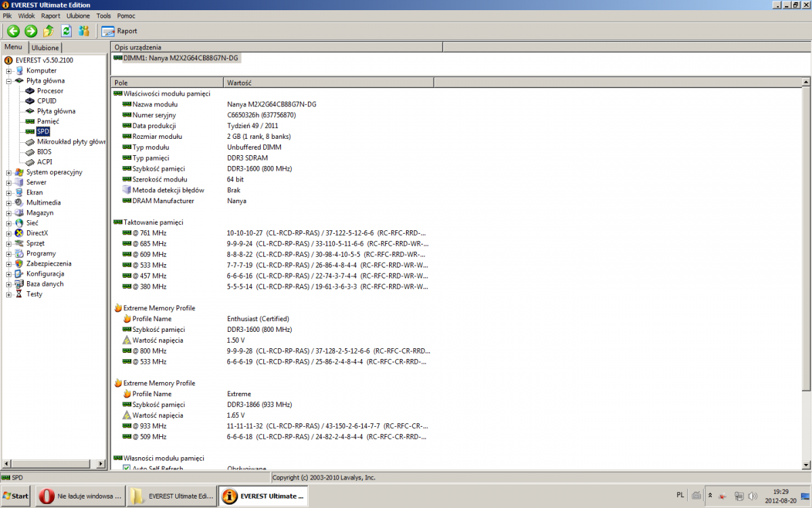The height and width of the screenshot is (508, 812).
Task: Click the Opis urządzenia column header
Action: (x=276, y=47)
